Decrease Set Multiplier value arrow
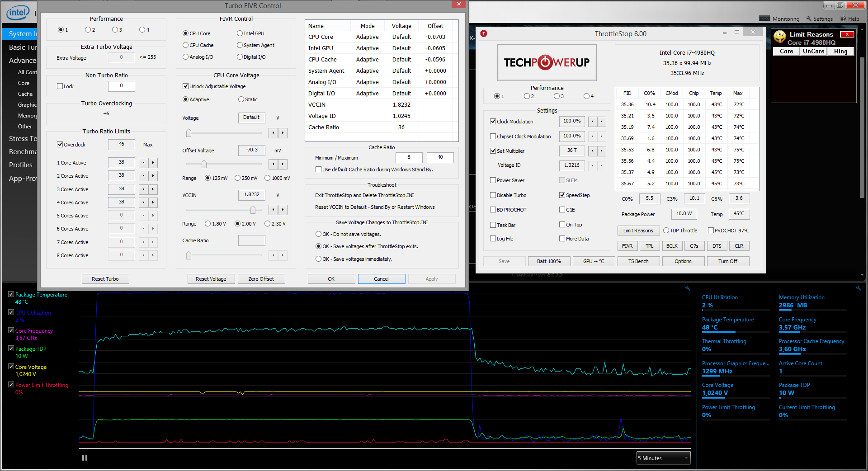The height and width of the screenshot is (471, 868). pos(592,151)
